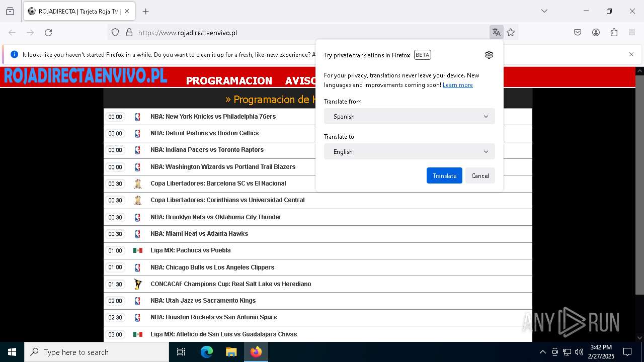Open Firefox translation settings gear
Screen dimensions: 644x362
coord(489,55)
